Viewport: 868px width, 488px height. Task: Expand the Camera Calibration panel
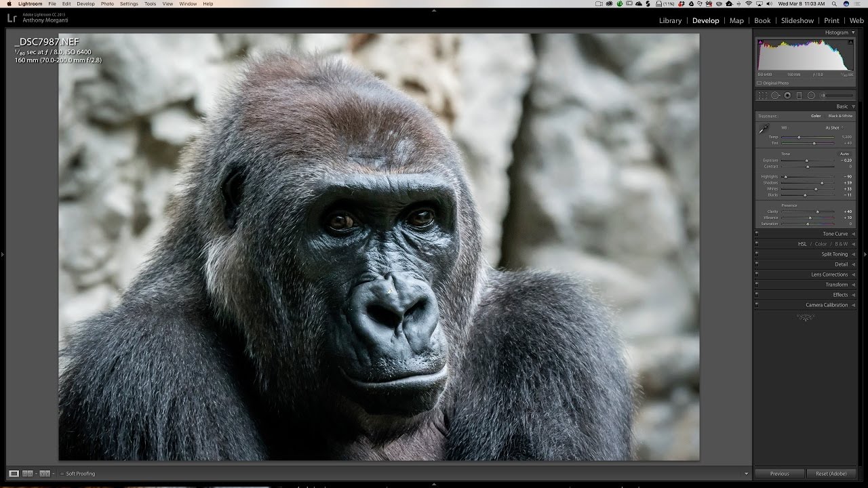pos(853,305)
